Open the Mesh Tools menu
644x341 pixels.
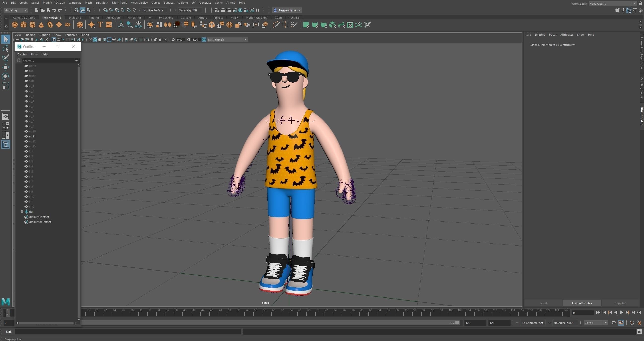pos(119,3)
